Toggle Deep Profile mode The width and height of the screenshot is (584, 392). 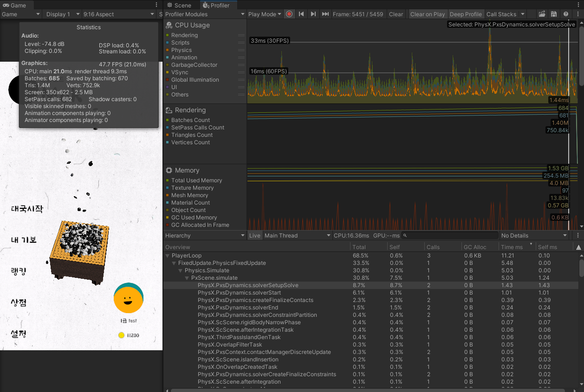click(x=466, y=14)
